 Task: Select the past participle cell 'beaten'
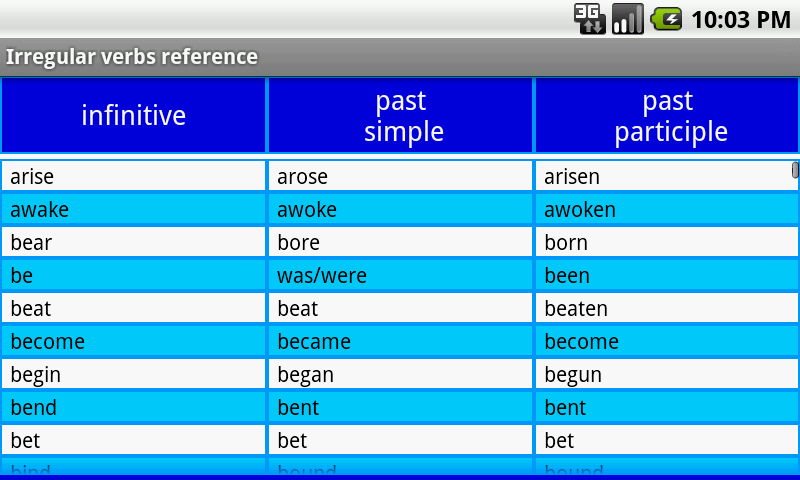pyautogui.click(x=667, y=309)
